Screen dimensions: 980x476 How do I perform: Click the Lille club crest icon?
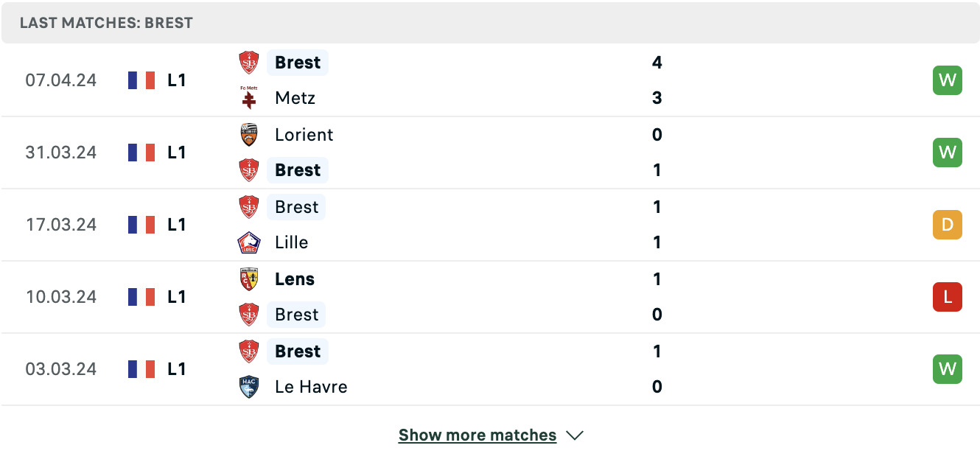[x=249, y=242]
